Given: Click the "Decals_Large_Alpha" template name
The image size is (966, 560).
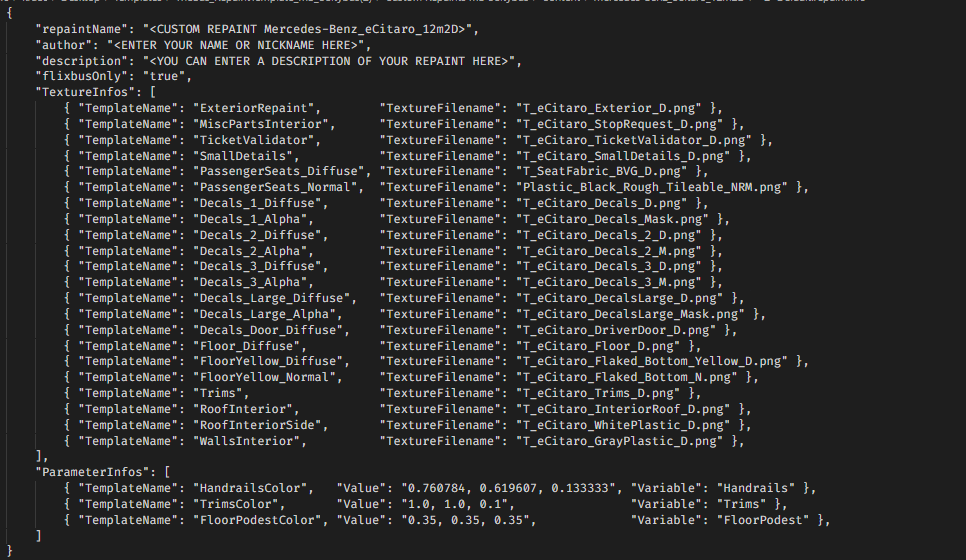Looking at the screenshot, I should 267,314.
